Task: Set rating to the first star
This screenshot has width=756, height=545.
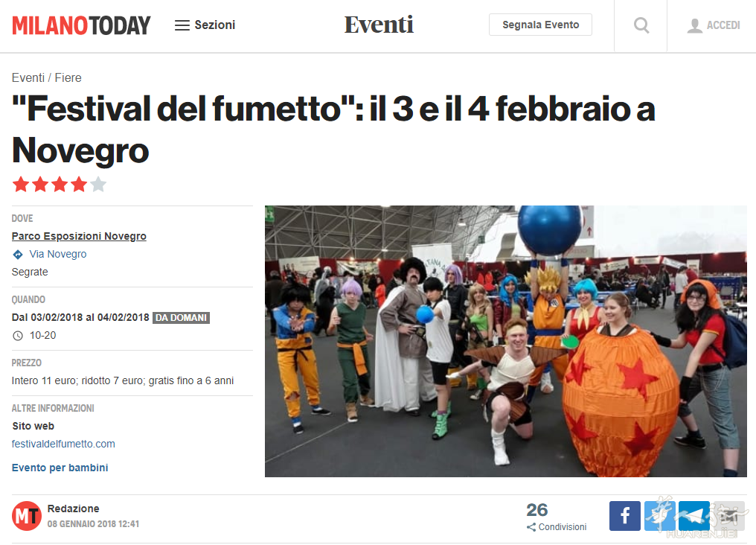Action: click(x=21, y=184)
